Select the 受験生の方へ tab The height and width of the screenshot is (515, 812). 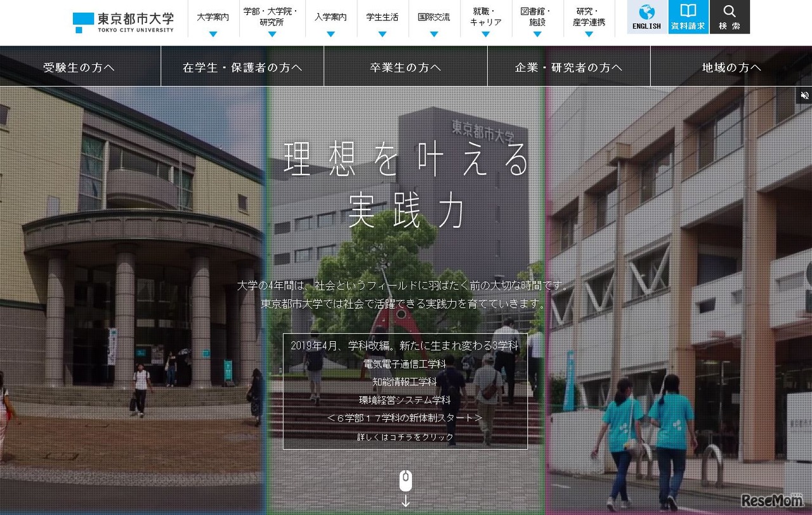click(79, 66)
